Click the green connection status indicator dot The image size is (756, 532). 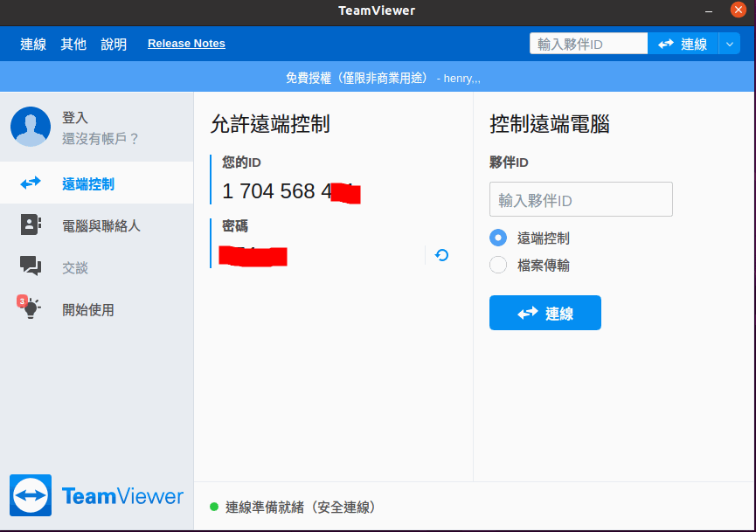pyautogui.click(x=214, y=507)
